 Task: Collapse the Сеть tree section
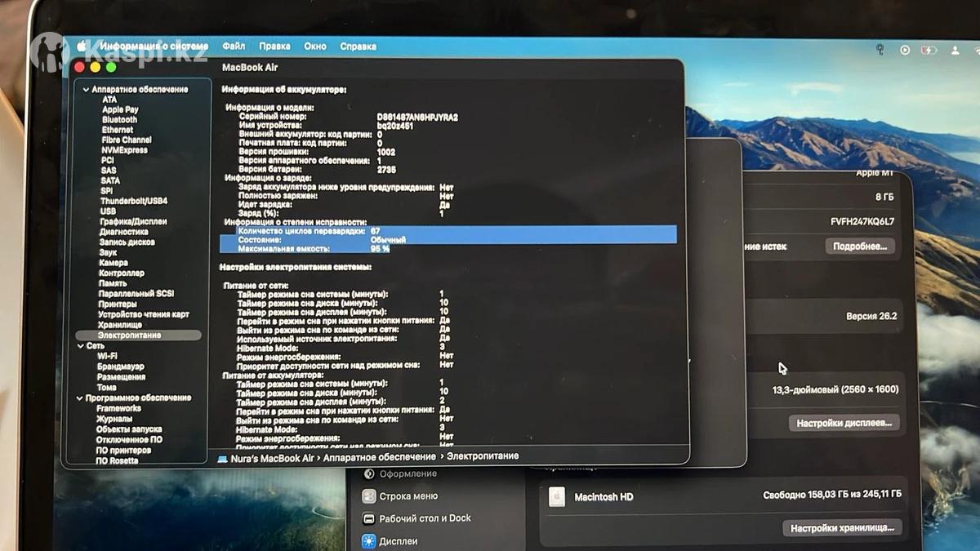[80, 346]
